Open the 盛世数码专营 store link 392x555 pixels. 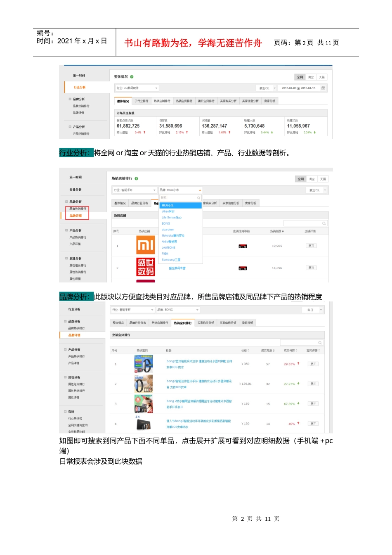pos(177,268)
